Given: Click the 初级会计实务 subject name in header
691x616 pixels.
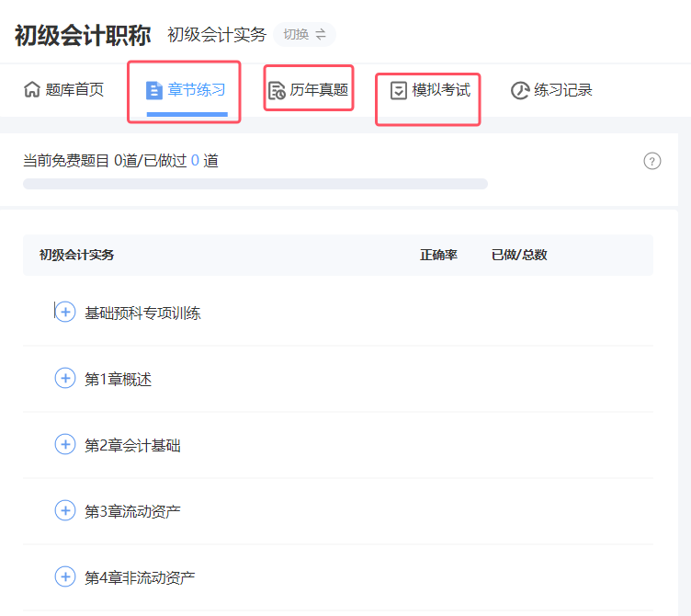Looking at the screenshot, I should (x=217, y=35).
